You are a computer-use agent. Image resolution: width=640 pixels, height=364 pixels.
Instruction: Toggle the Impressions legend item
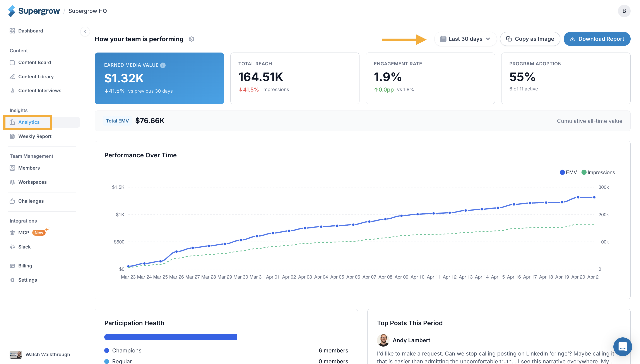(598, 172)
